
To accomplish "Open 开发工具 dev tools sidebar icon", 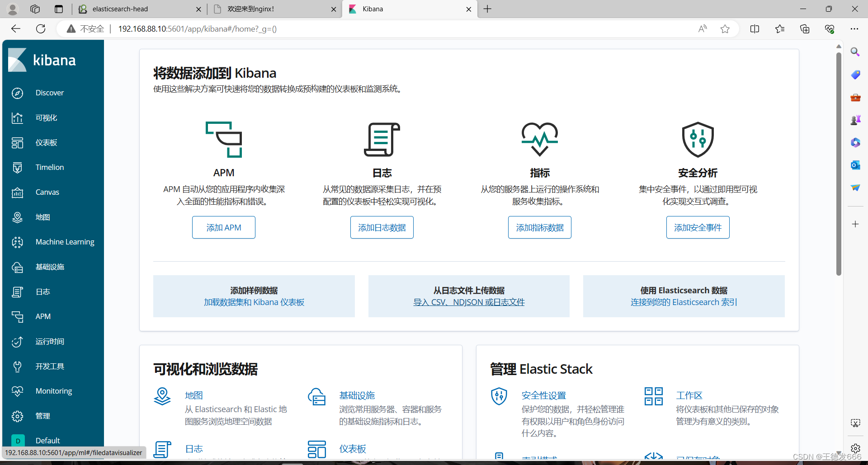I will 17,366.
